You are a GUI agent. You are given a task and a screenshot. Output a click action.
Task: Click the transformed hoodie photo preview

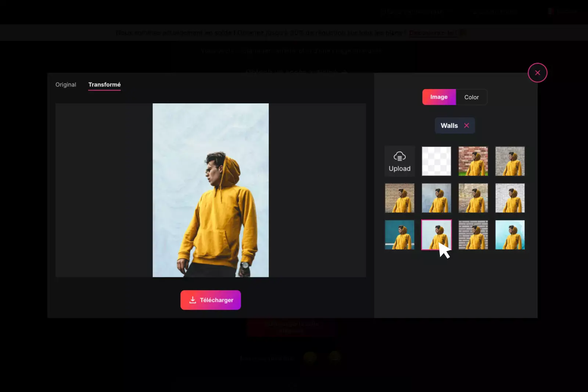click(x=211, y=190)
